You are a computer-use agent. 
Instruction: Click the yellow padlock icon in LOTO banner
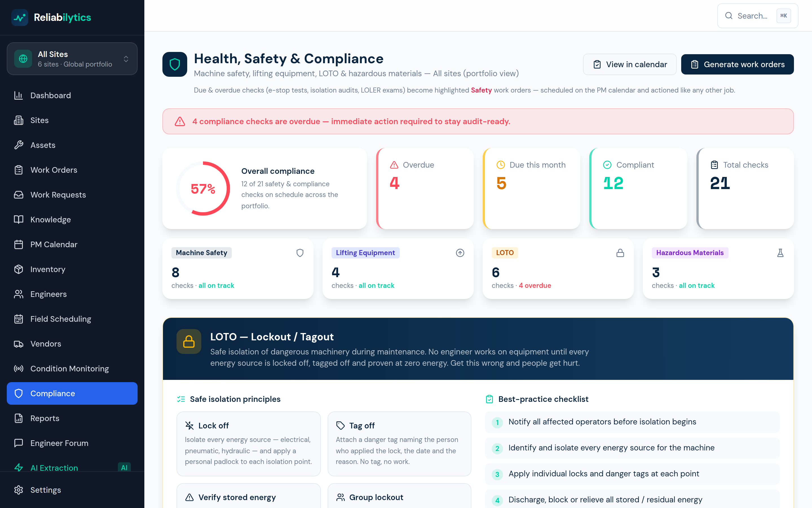[x=189, y=342]
